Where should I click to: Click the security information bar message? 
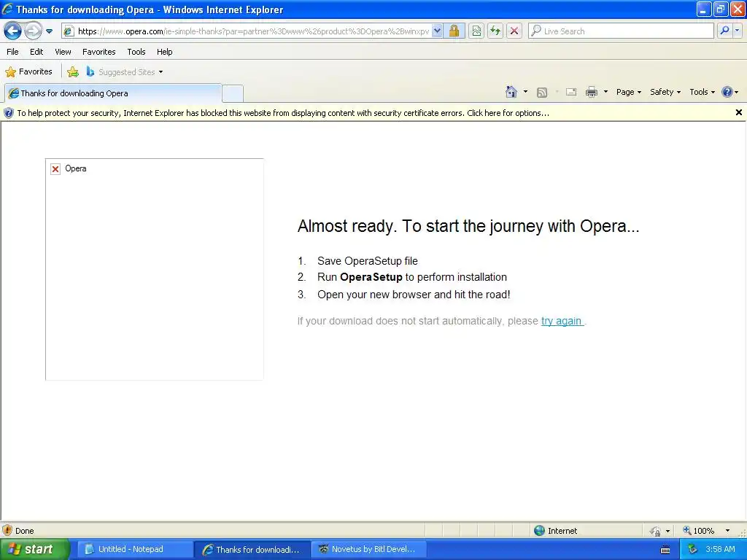[x=283, y=113]
